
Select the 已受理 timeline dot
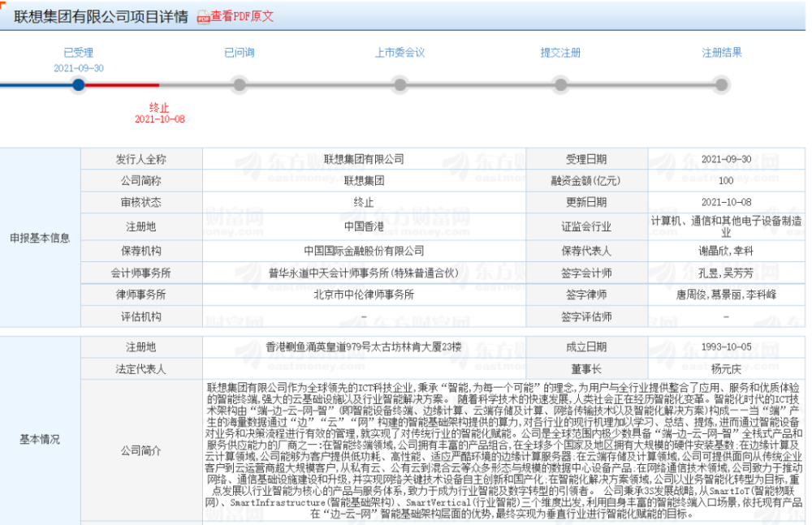79,84
